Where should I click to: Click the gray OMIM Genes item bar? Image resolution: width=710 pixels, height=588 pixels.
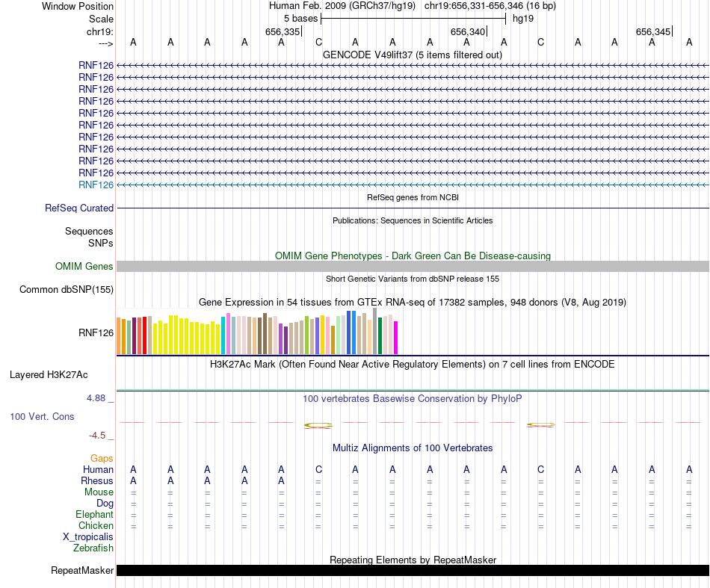click(x=413, y=266)
